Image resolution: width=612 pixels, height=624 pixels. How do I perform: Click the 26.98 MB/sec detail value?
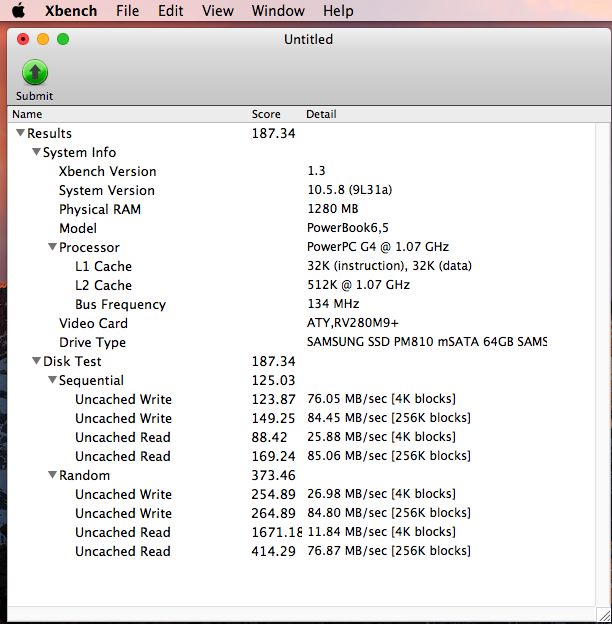pyautogui.click(x=381, y=494)
